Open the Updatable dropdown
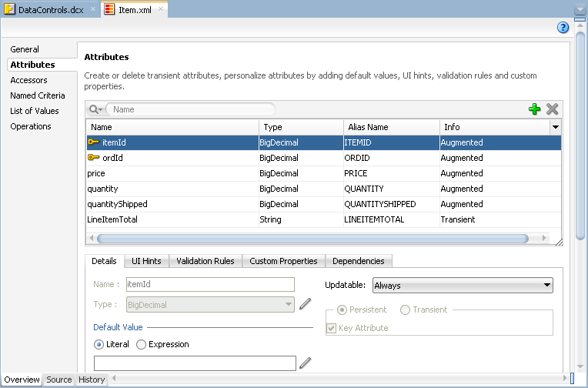Screen dimensions: 588x388 (463, 285)
